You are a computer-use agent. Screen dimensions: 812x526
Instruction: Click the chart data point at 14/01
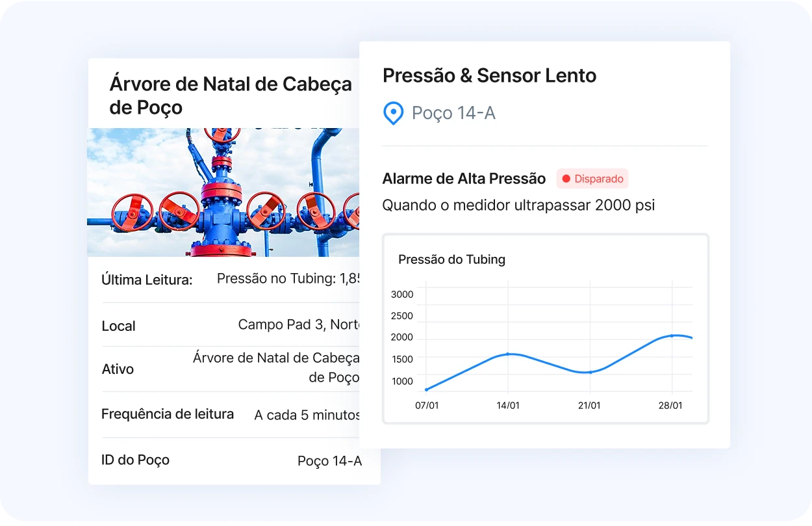508,354
